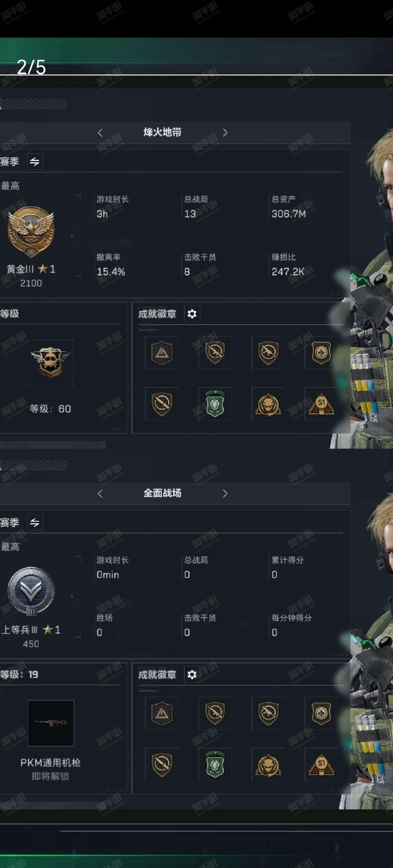Screen dimensions: 393x868
Task: Click the left chevron beside 全面战场
Action: [x=100, y=493]
